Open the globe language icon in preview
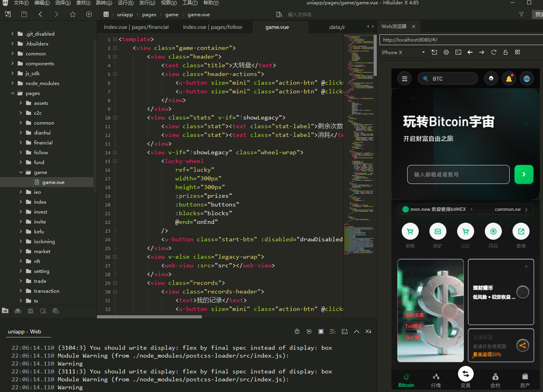 [x=527, y=79]
